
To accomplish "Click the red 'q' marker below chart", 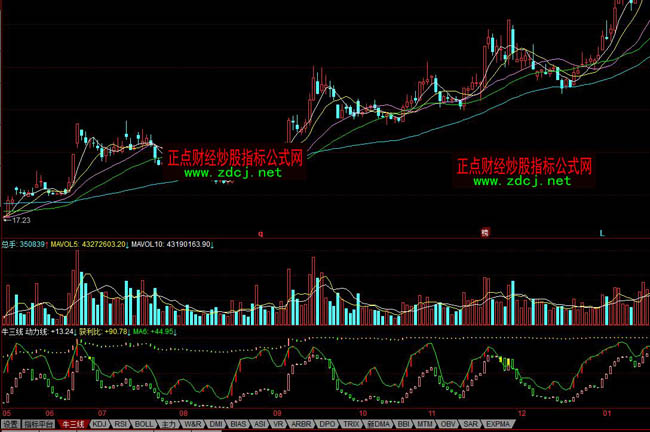I will pos(260,232).
